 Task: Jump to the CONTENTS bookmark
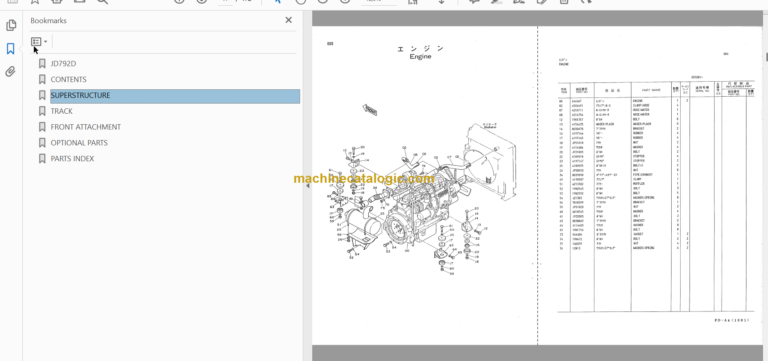coord(69,79)
